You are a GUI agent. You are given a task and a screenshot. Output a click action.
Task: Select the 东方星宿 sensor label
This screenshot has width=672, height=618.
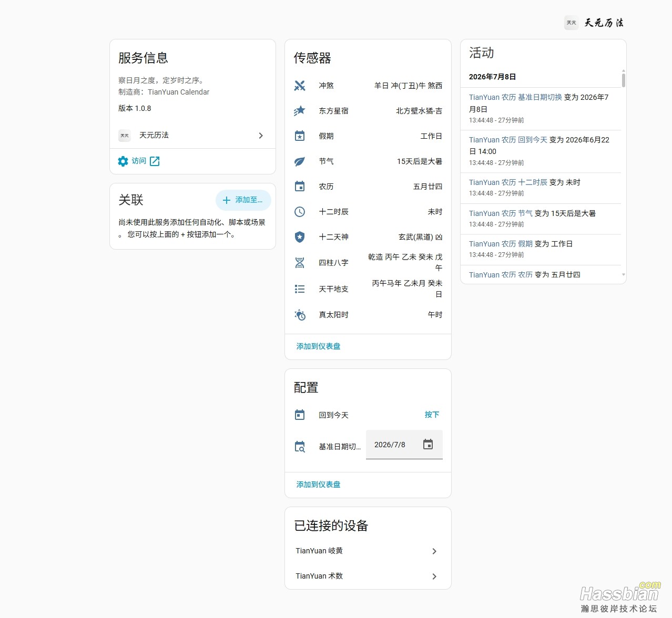(333, 111)
